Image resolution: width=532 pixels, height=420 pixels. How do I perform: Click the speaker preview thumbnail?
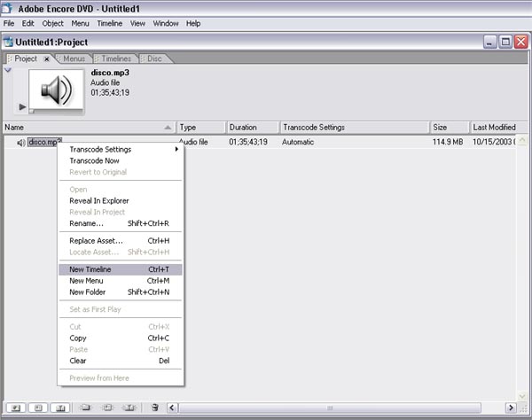[57, 90]
